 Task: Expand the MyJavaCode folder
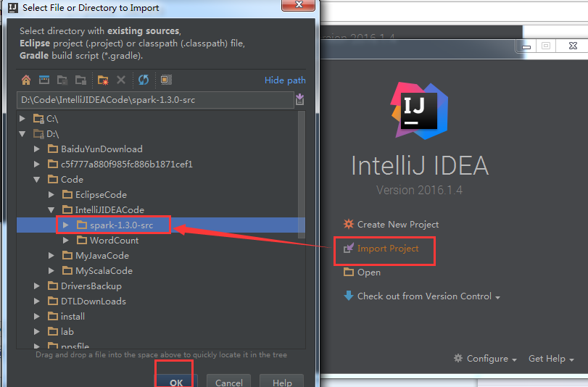(51, 256)
